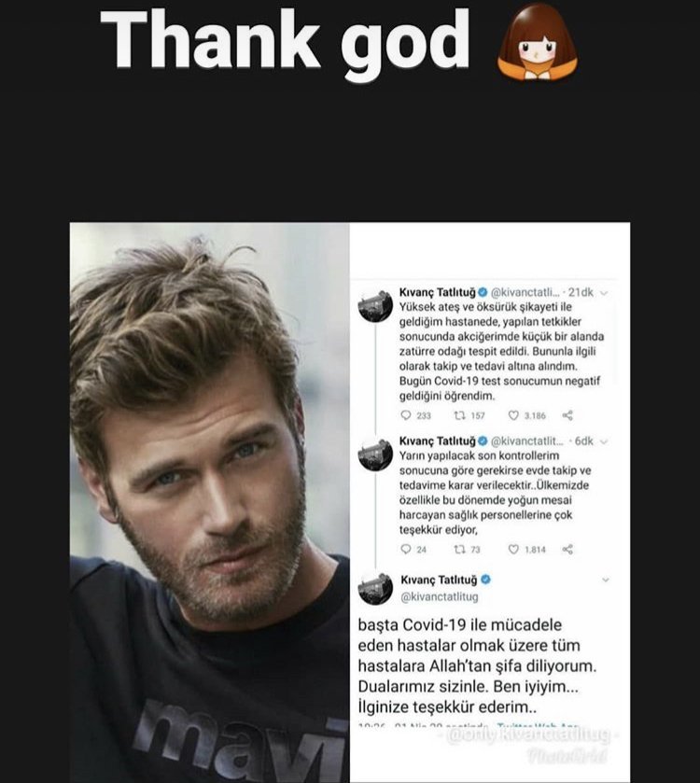Click the avatar beside the 6dk tweet
The image size is (700, 783).
(375, 454)
